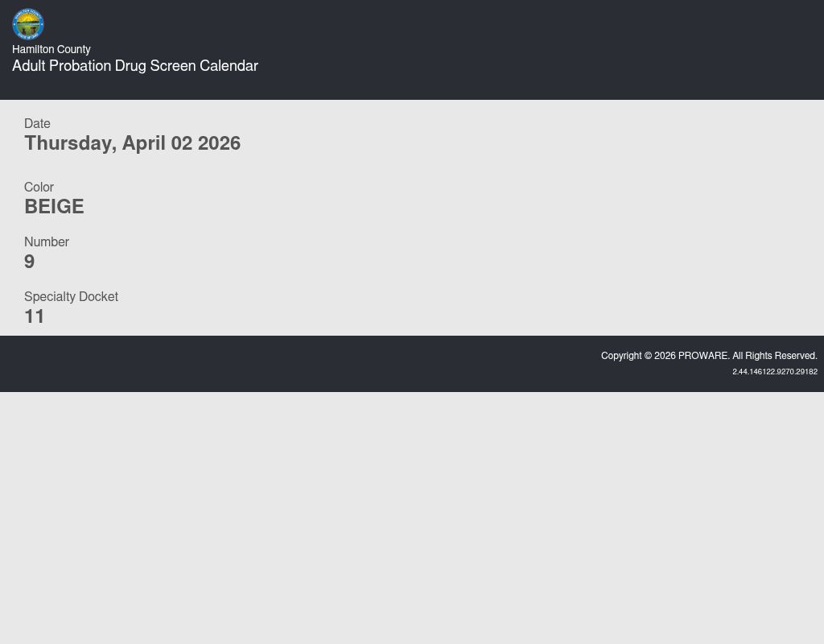The image size is (824, 644).
Task: Click the Hamilton County seal logo
Action: [x=28, y=24]
